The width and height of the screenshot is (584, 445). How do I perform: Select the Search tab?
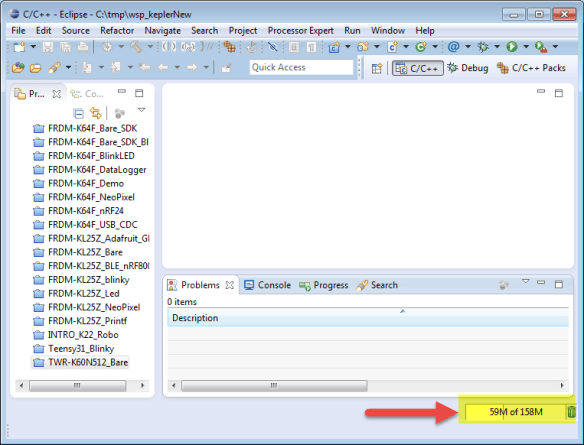tap(377, 285)
